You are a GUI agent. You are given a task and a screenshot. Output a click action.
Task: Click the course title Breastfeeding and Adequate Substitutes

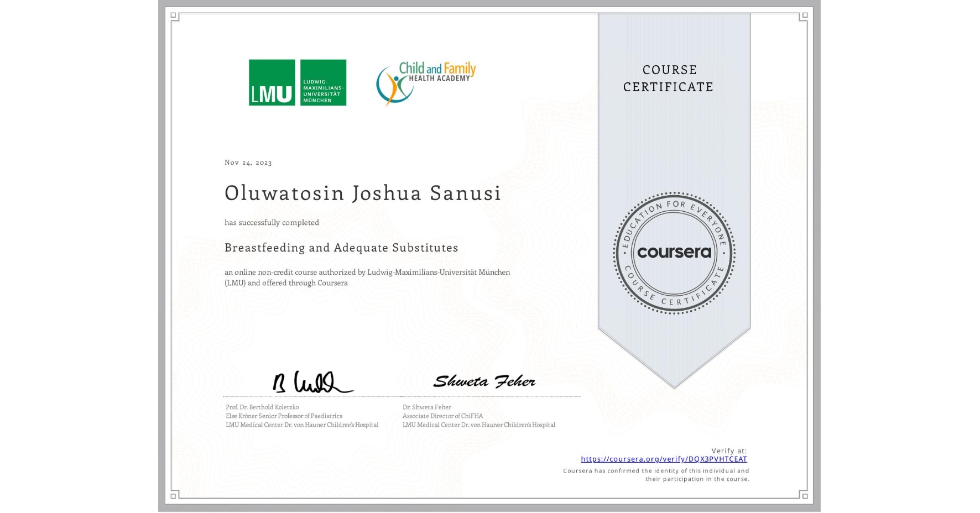[341, 248]
